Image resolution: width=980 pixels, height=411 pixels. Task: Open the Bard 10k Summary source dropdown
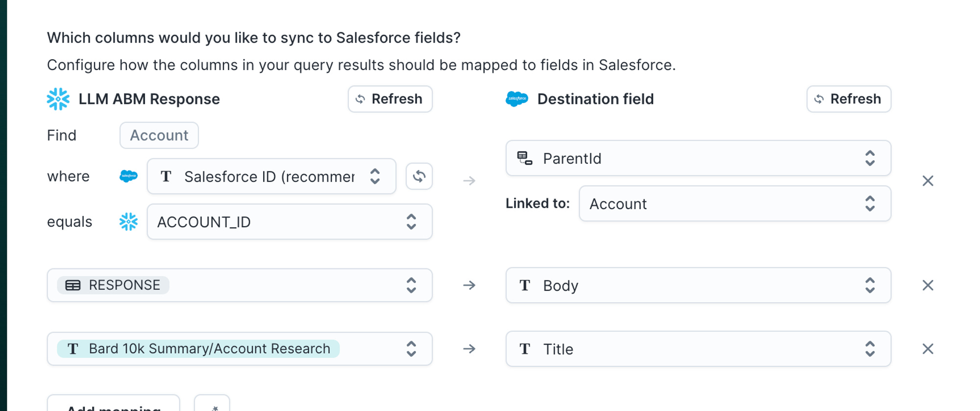tap(239, 349)
